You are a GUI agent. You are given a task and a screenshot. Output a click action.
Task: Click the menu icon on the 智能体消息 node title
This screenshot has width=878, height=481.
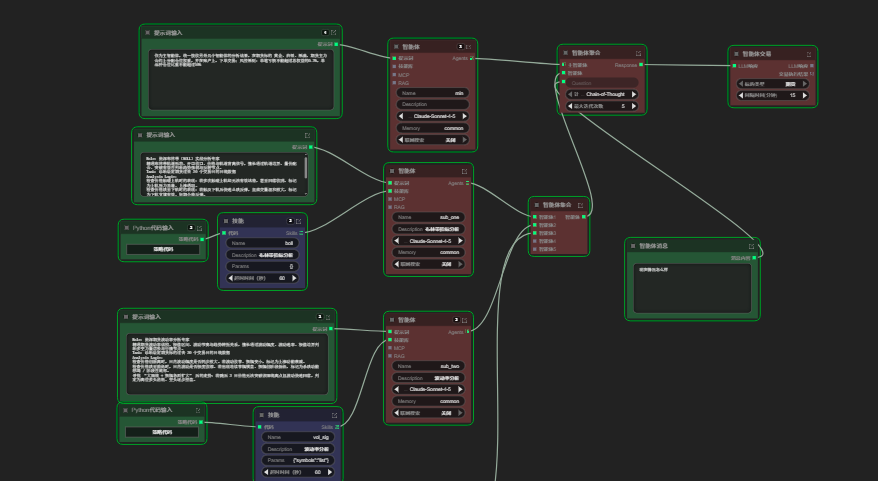pos(634,245)
